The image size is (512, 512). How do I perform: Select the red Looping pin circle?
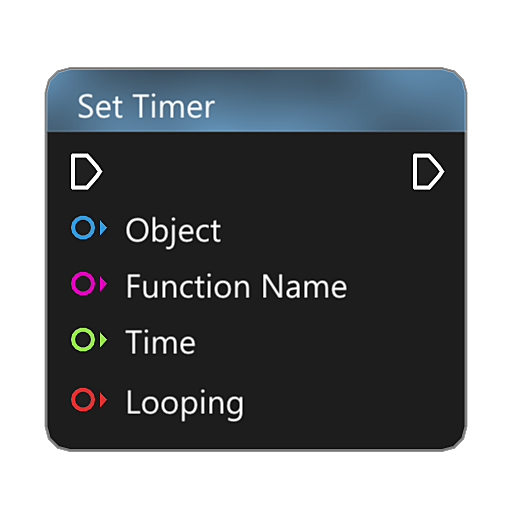(83, 399)
